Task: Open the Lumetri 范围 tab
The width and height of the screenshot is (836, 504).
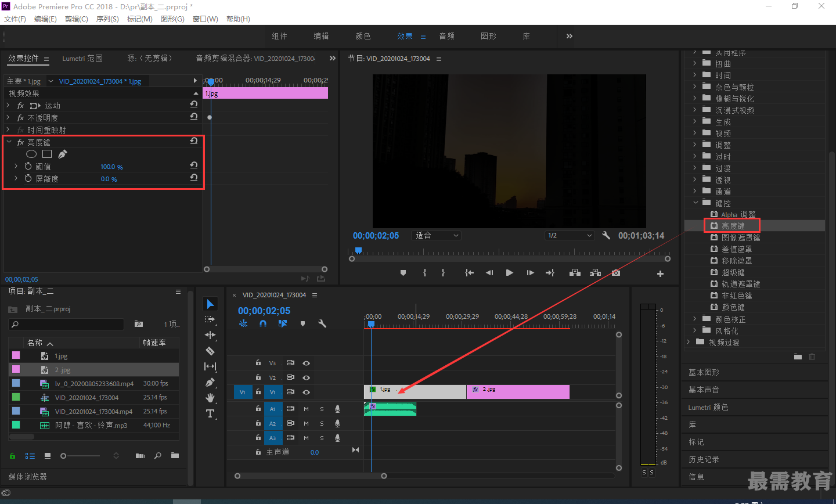Action: pyautogui.click(x=82, y=58)
